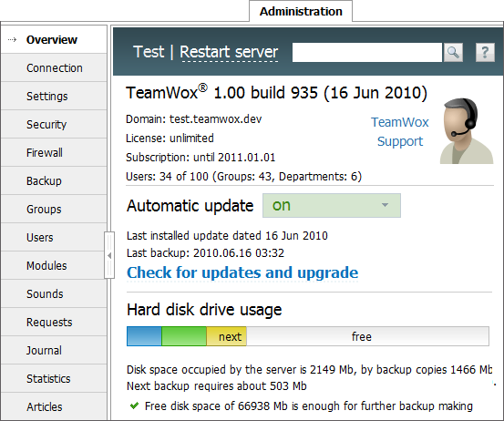Click the blue server segment of disk bar
The height and width of the screenshot is (421, 504).
144,336
